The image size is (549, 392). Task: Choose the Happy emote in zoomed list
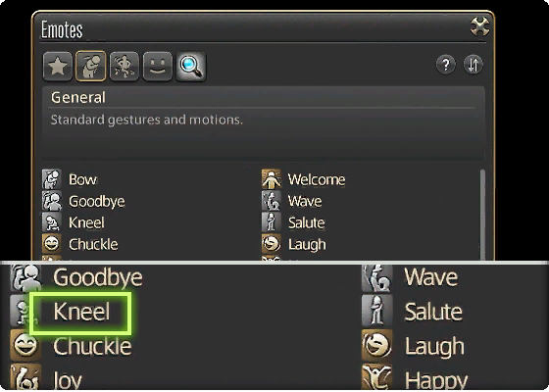(x=436, y=380)
